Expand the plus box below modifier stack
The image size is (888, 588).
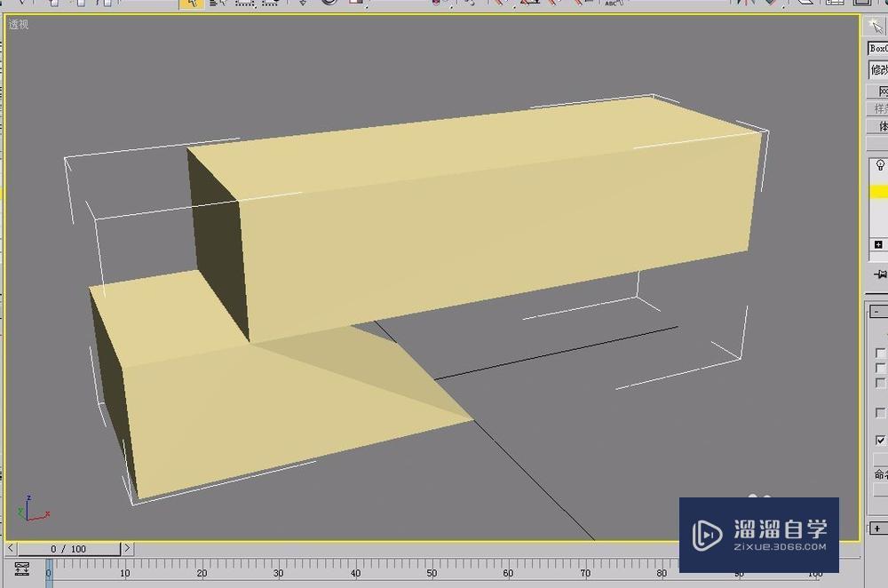point(878,244)
